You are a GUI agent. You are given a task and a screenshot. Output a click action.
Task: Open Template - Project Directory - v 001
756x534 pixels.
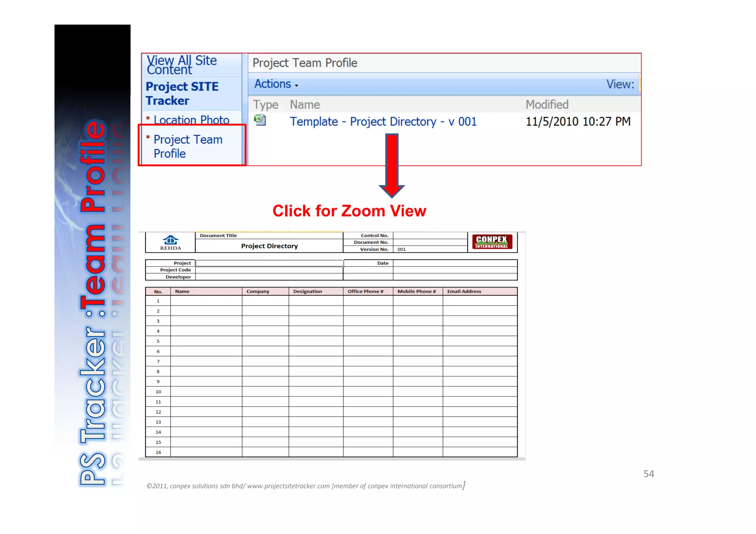click(383, 121)
